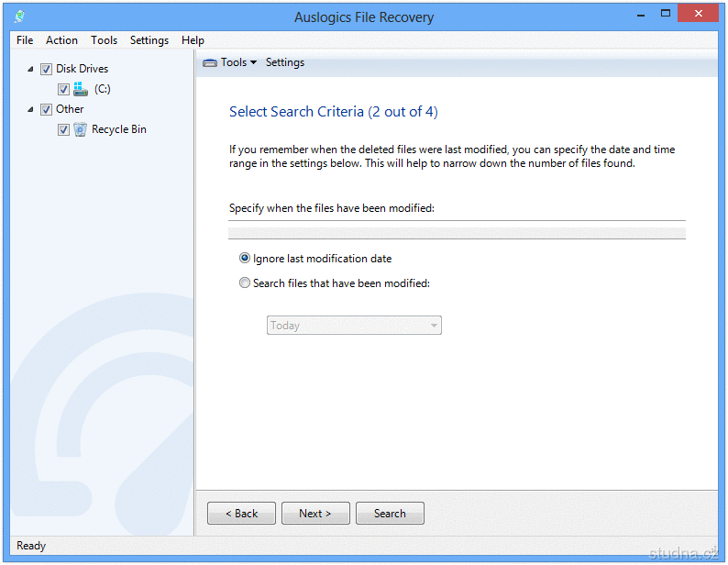728x565 pixels.
Task: Close the Auslogics File Recovery window
Action: coord(699,14)
